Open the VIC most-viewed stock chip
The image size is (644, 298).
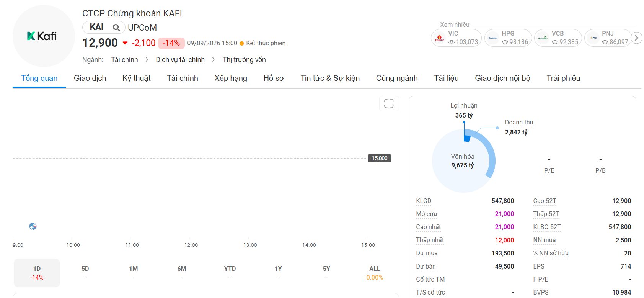(456, 38)
